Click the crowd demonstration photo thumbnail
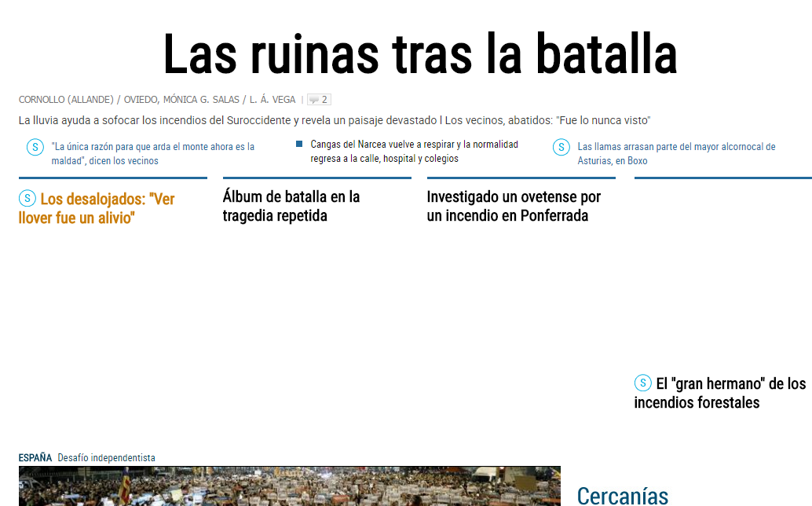 pyautogui.click(x=289, y=486)
